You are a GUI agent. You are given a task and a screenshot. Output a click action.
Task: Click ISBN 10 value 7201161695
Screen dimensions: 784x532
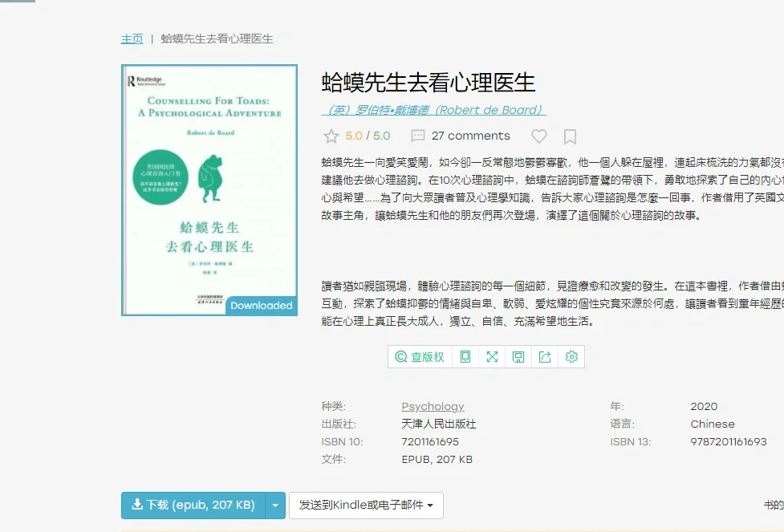(x=430, y=441)
